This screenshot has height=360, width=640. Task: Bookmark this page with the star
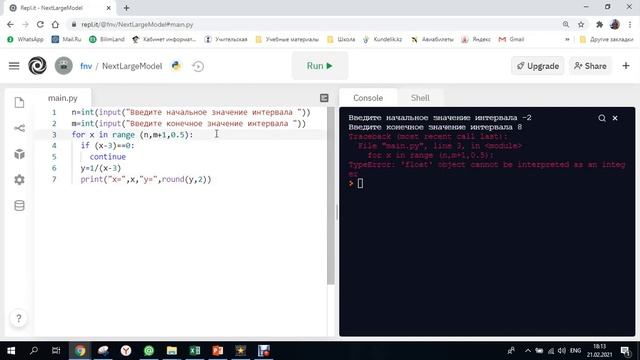(x=581, y=24)
